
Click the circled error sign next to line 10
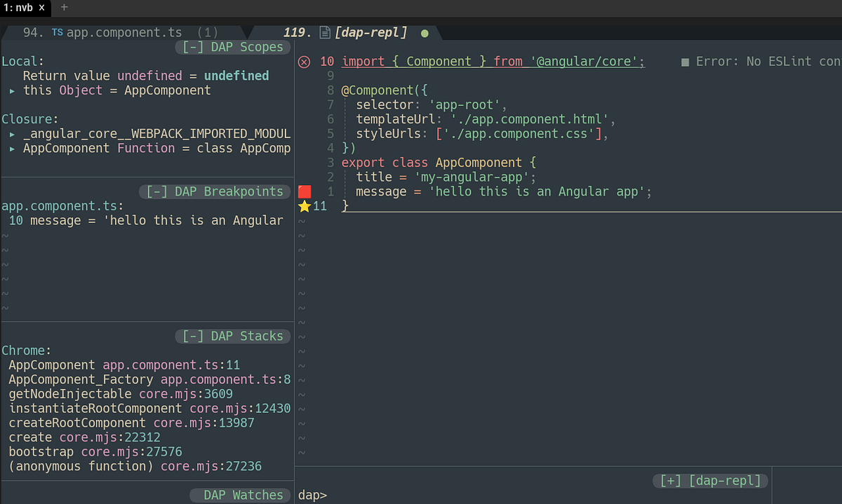pos(304,62)
